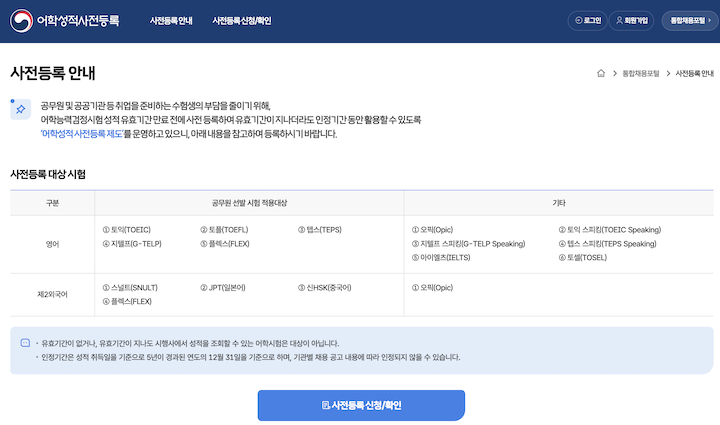Click the 어학성적사전등록 site title
The height and width of the screenshot is (425, 720).
coord(78,21)
